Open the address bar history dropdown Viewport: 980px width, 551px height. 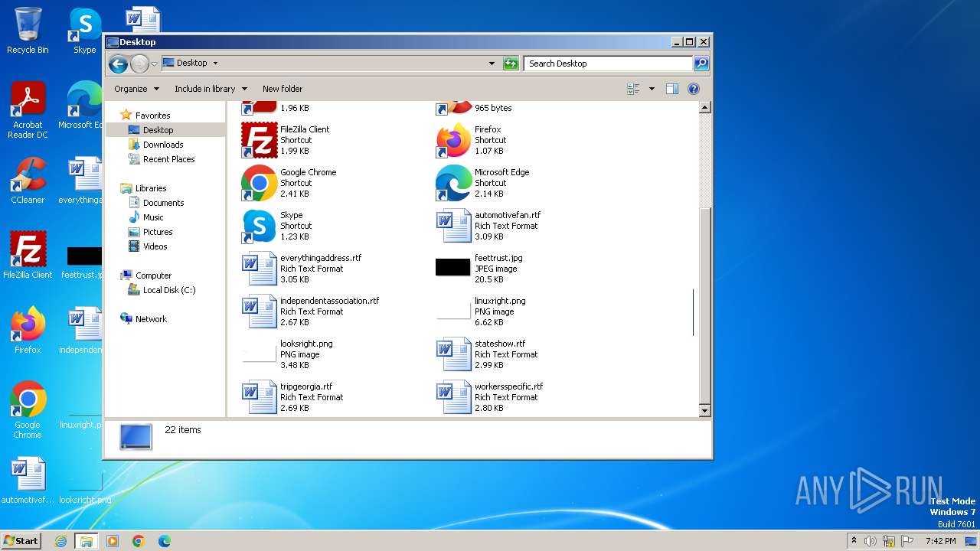[x=492, y=64]
